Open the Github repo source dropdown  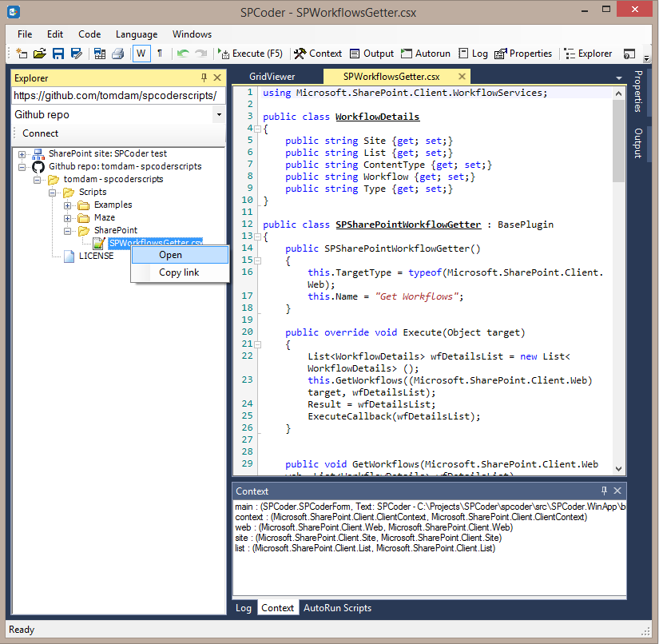(219, 114)
